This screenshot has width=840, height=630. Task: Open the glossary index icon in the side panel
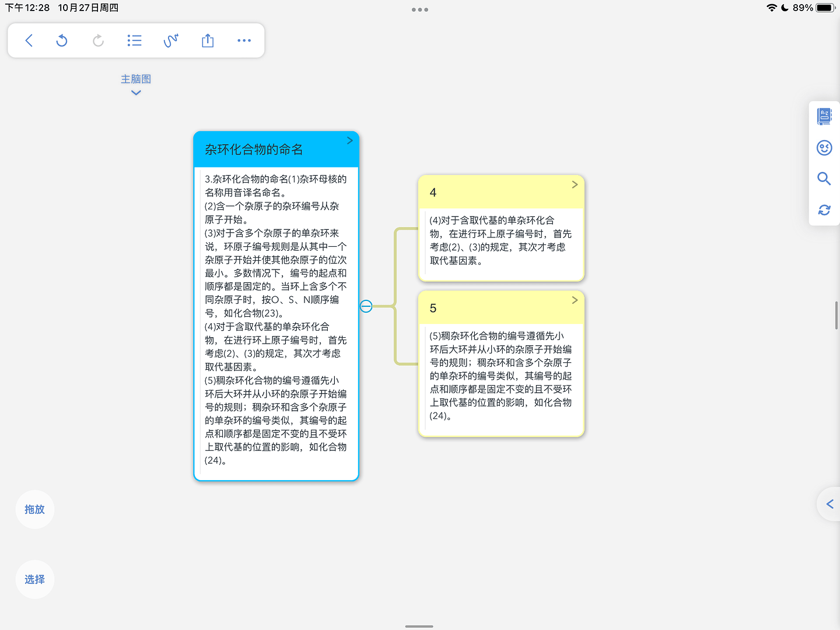tap(824, 116)
